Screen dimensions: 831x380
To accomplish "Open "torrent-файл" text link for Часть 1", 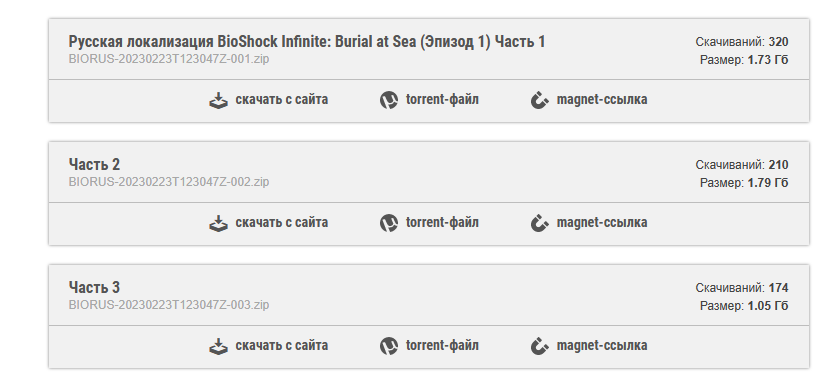I will click(x=442, y=99).
